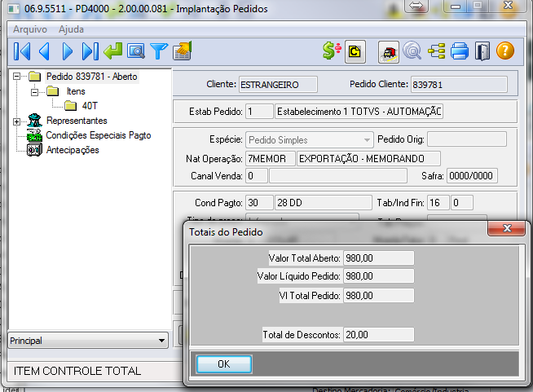Collapse the Pedido 839781 tree node
This screenshot has width=533, height=392.
pyautogui.click(x=16, y=77)
